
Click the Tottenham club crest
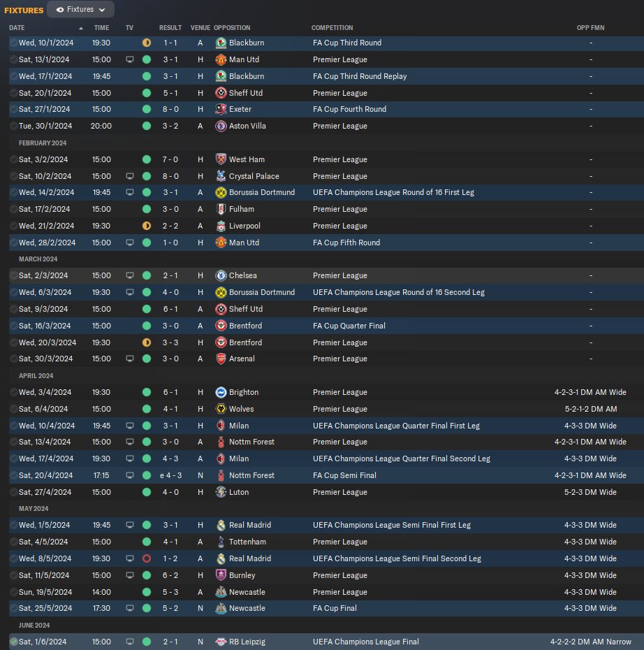[221, 542]
